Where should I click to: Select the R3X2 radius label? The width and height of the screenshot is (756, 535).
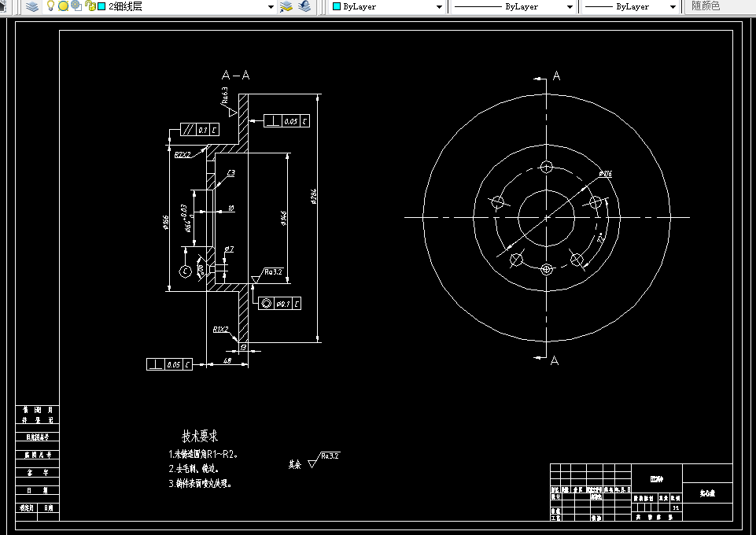(x=221, y=330)
